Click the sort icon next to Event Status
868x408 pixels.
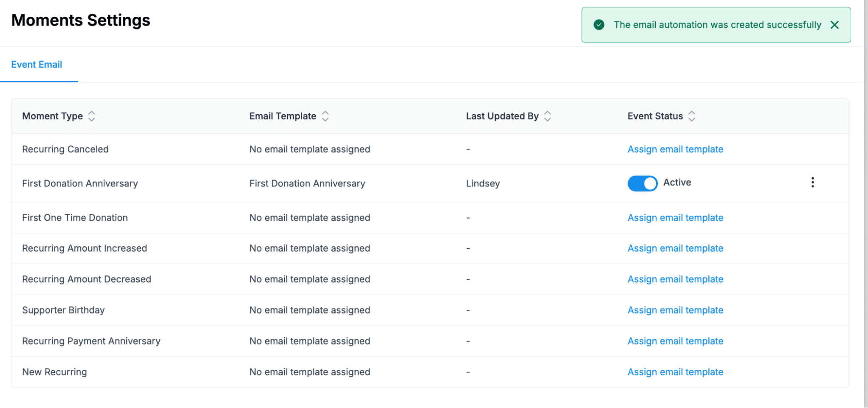pos(692,116)
